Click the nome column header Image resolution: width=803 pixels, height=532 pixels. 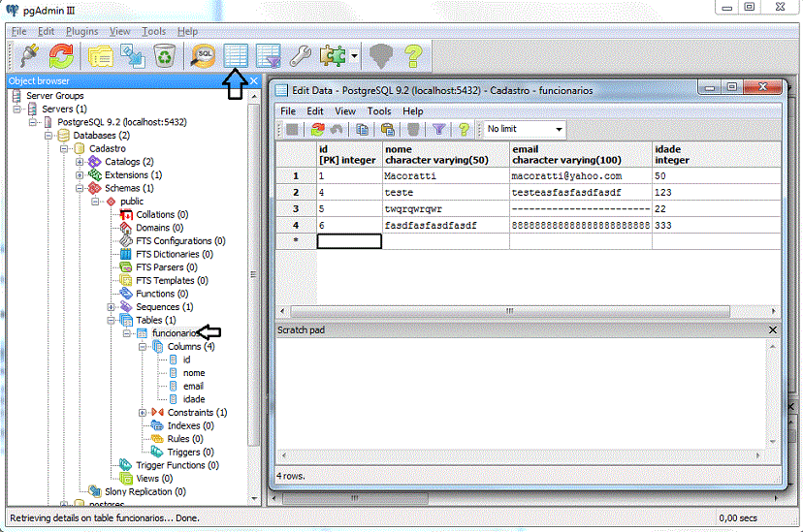[445, 154]
